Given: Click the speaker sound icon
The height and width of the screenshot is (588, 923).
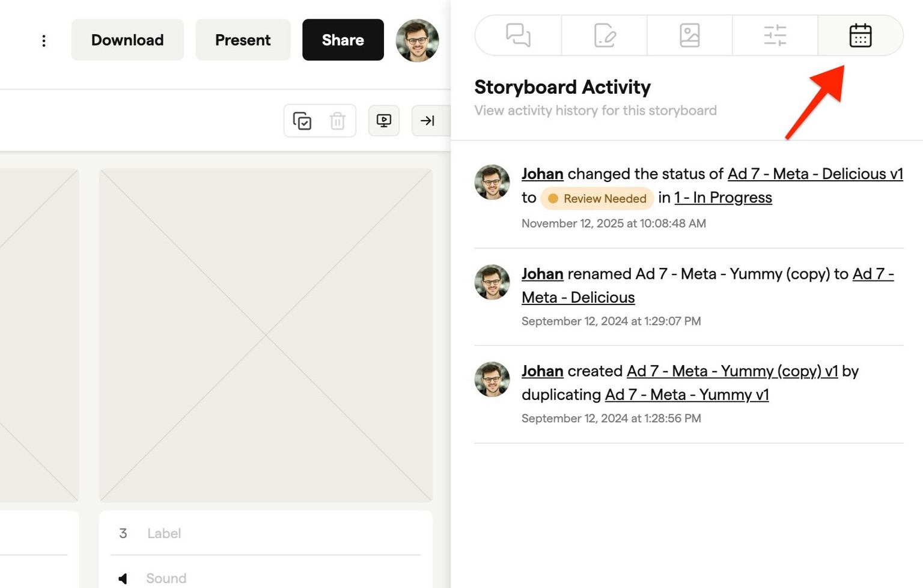Looking at the screenshot, I should pyautogui.click(x=123, y=578).
